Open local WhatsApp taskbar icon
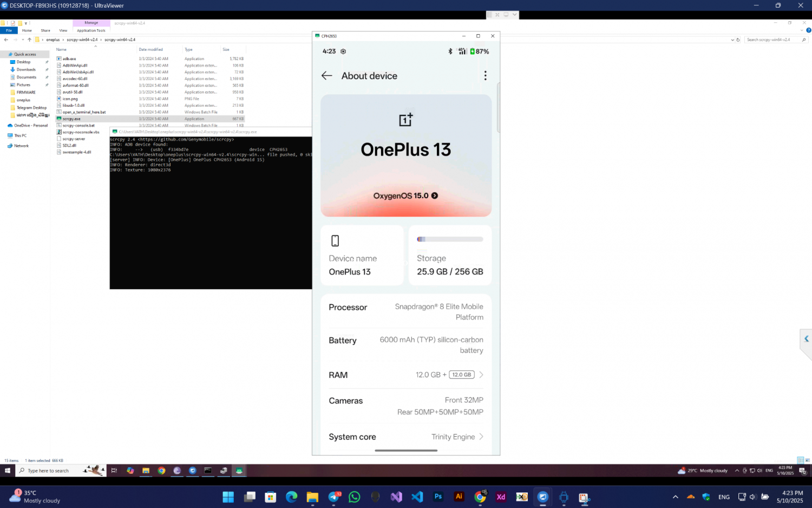The height and width of the screenshot is (508, 812). 355,497
